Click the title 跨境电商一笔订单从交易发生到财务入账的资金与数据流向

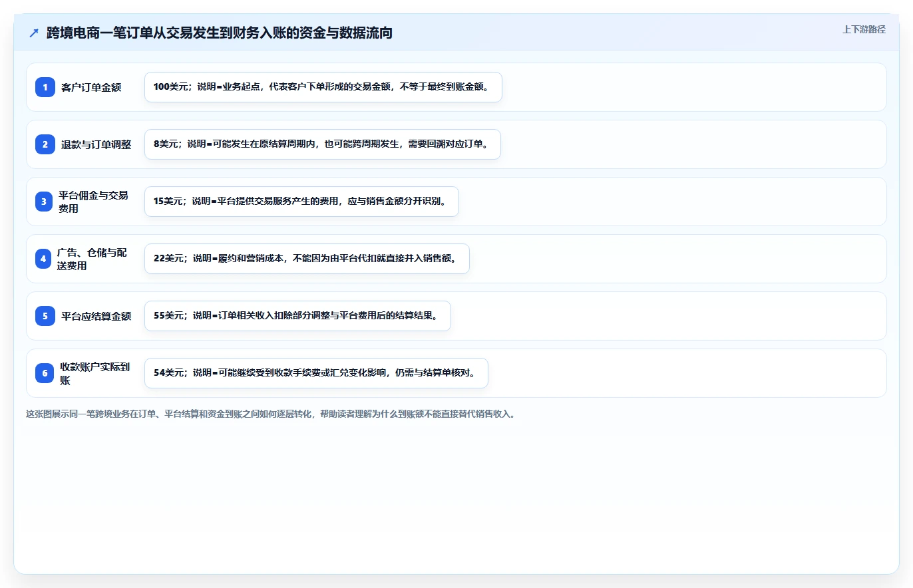pyautogui.click(x=220, y=33)
